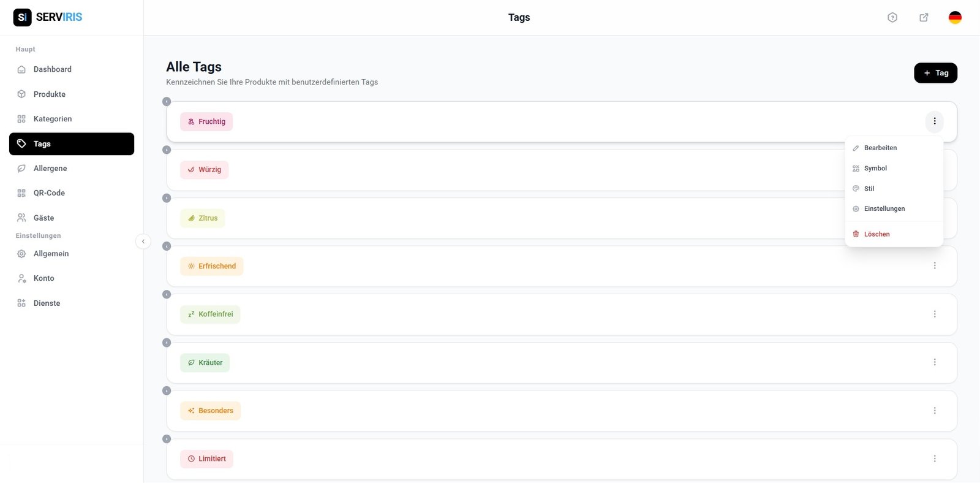Click the help icon in the header
The width and height of the screenshot is (980, 483).
(892, 18)
